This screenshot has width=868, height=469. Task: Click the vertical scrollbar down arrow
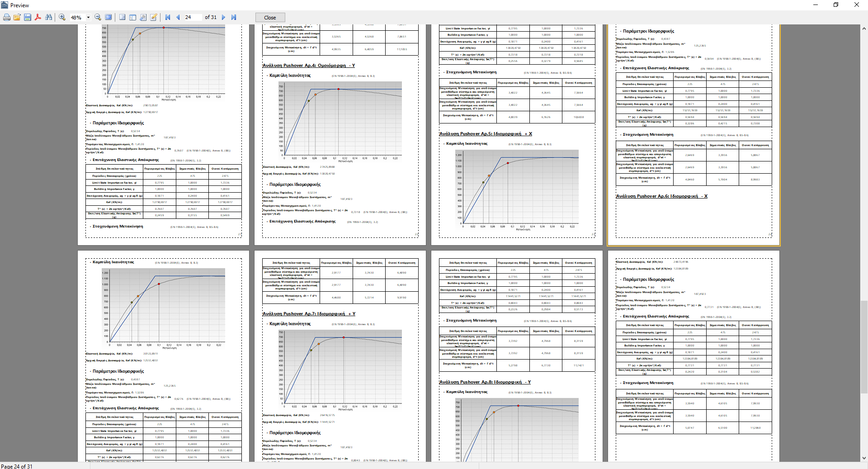864,458
